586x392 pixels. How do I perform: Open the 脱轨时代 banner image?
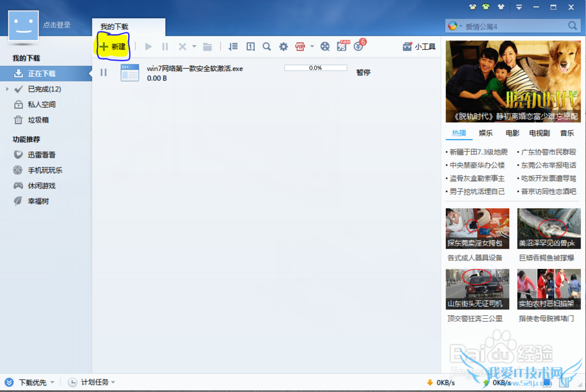513,81
